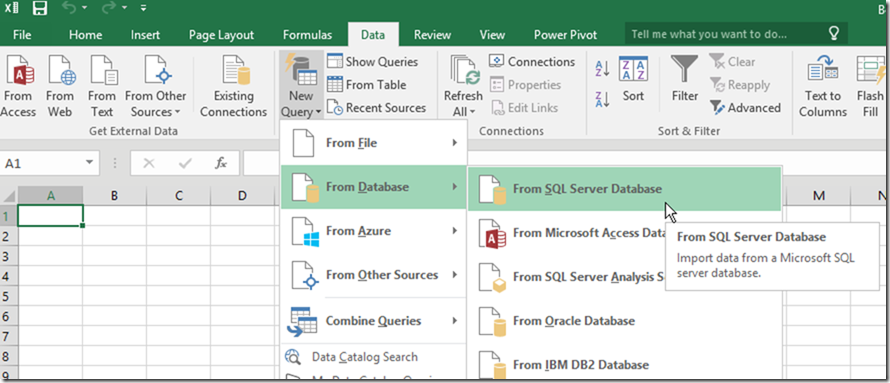Open the Customize Quick Access Toolbar dropdown

pos(144,9)
